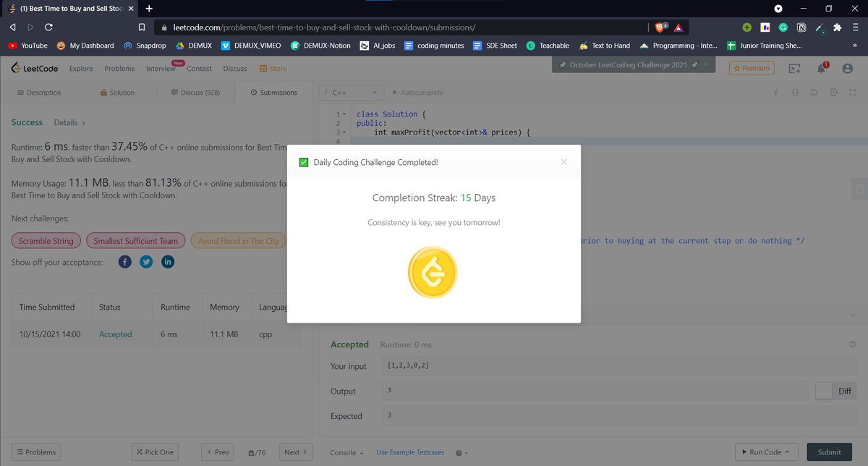This screenshot has width=868, height=466.
Task: Open the Accepted submission link
Action: [116, 334]
